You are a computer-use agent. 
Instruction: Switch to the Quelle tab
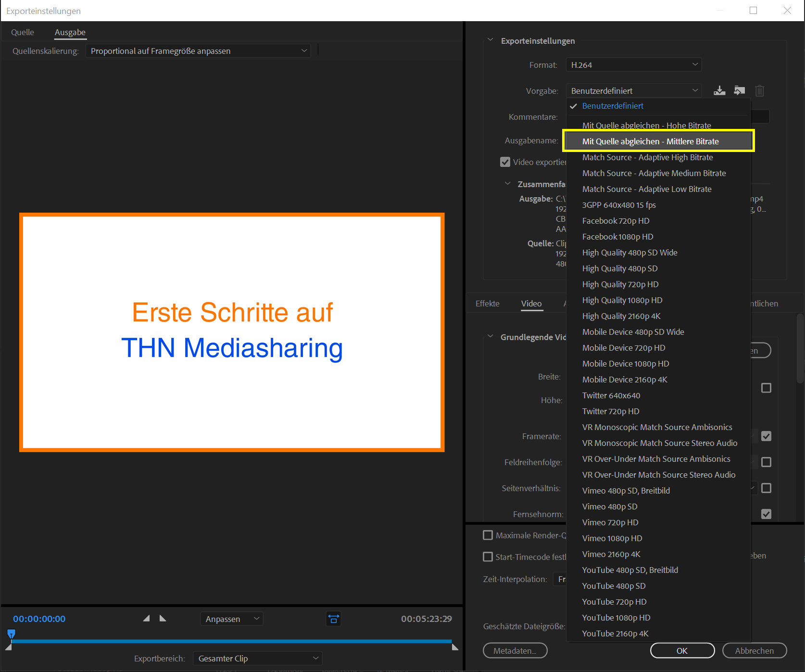[x=23, y=32]
